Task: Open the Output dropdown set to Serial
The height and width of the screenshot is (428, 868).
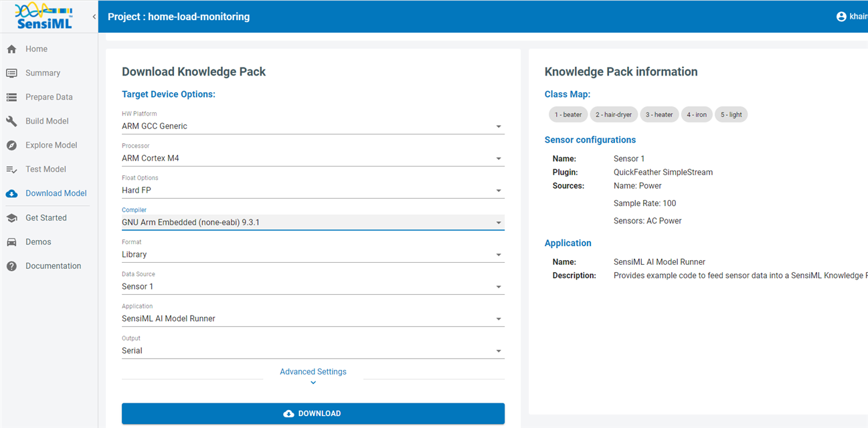Action: click(313, 350)
